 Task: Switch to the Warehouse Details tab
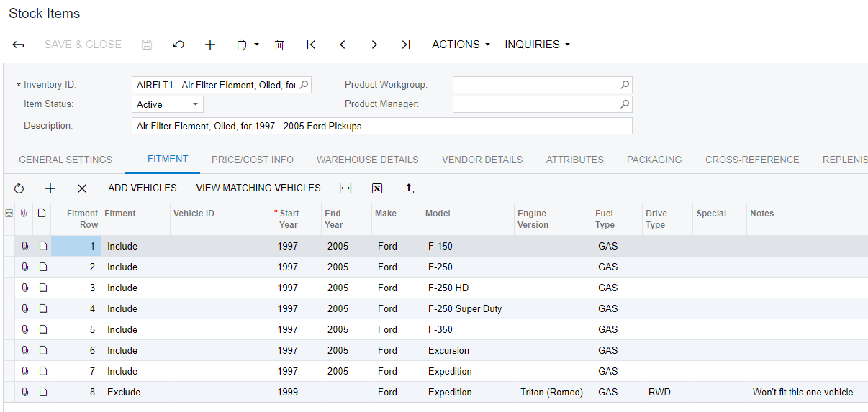(x=367, y=160)
